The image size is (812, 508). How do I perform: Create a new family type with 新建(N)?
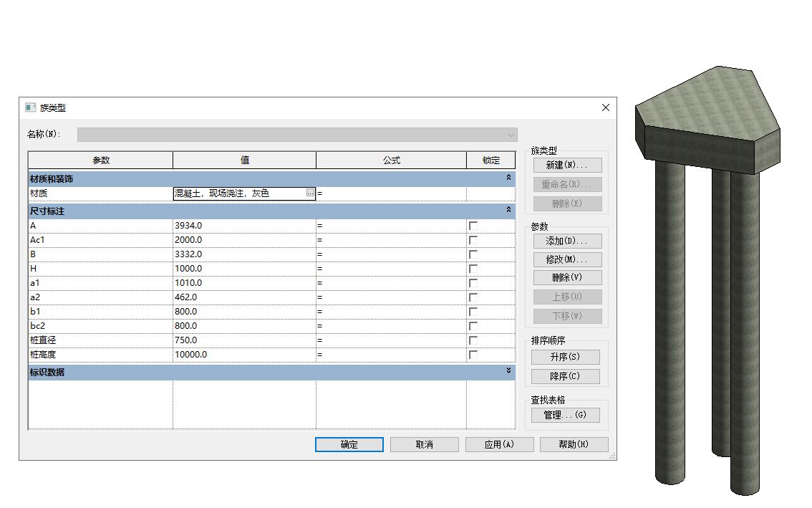tap(566, 165)
